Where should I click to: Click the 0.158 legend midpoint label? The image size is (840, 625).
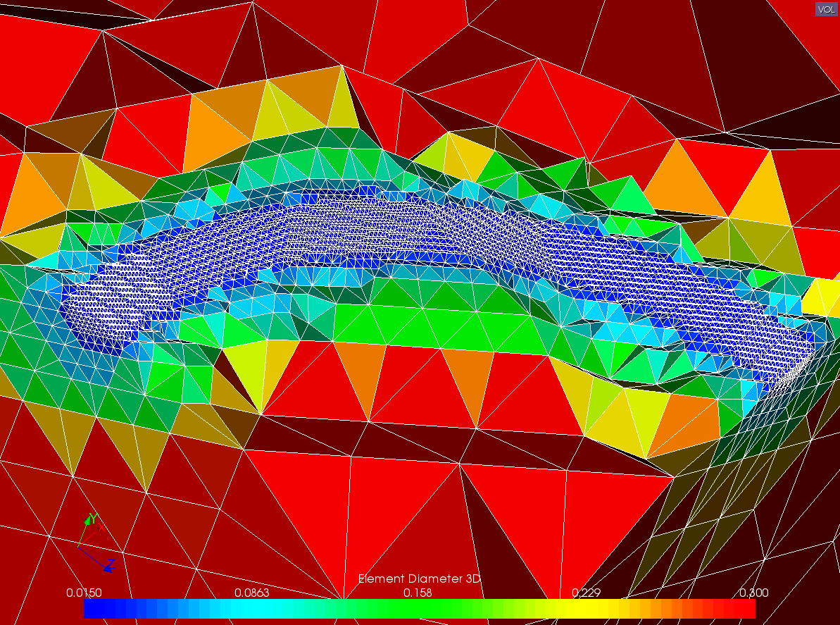pyautogui.click(x=418, y=593)
